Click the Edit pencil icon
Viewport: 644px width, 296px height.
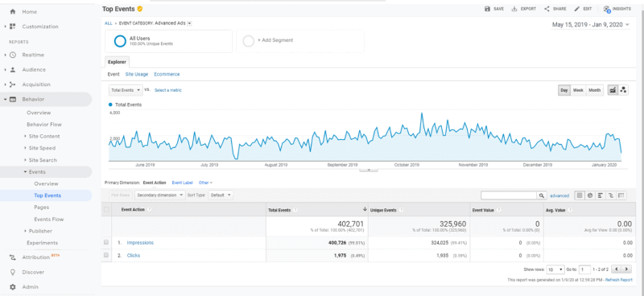[577, 9]
